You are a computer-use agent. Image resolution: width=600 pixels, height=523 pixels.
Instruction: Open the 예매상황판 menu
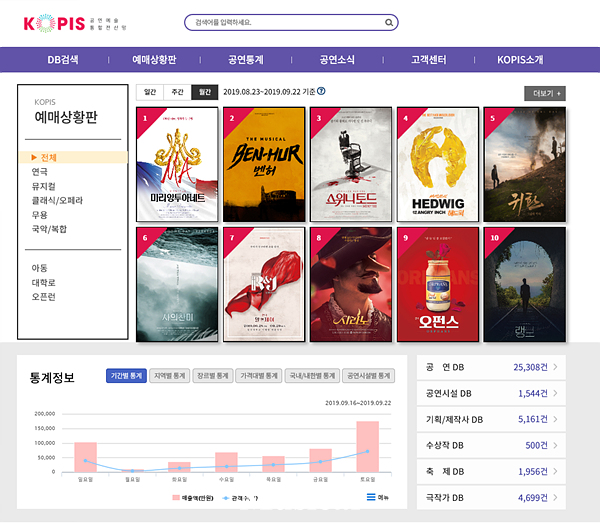154,60
